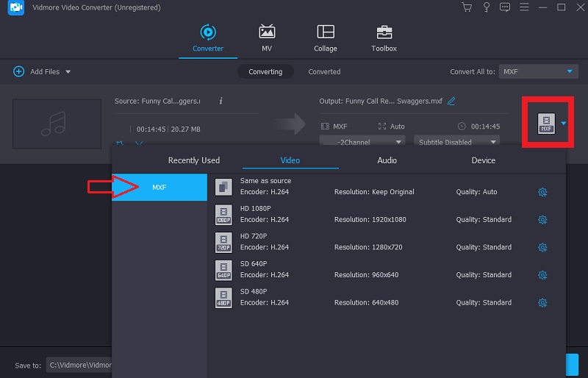
Task: Show source file info icon
Action: pyautogui.click(x=220, y=101)
